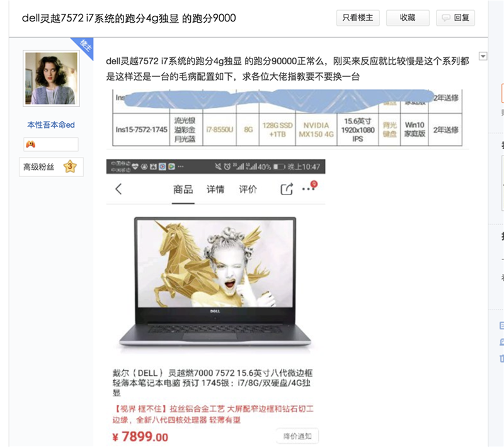Click the 晚上10:47 clock text
Screen dimensions: 504x447
[x=304, y=167]
